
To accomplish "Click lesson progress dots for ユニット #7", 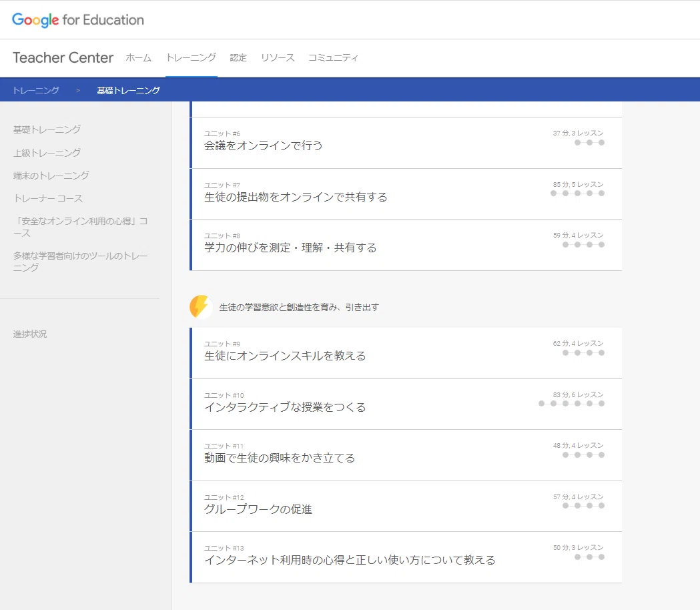I will click(x=577, y=194).
